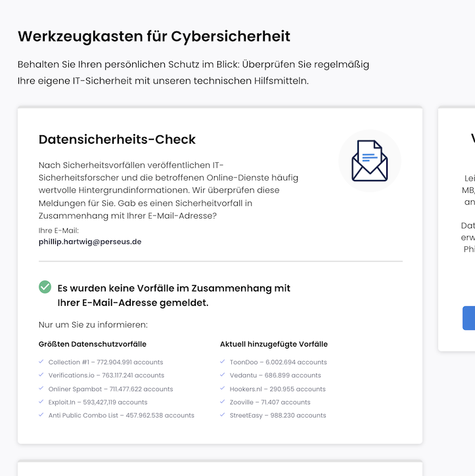The height and width of the screenshot is (476, 475).
Task: Click the Größten Datenschutzvorfälle column heading
Action: tap(93, 344)
